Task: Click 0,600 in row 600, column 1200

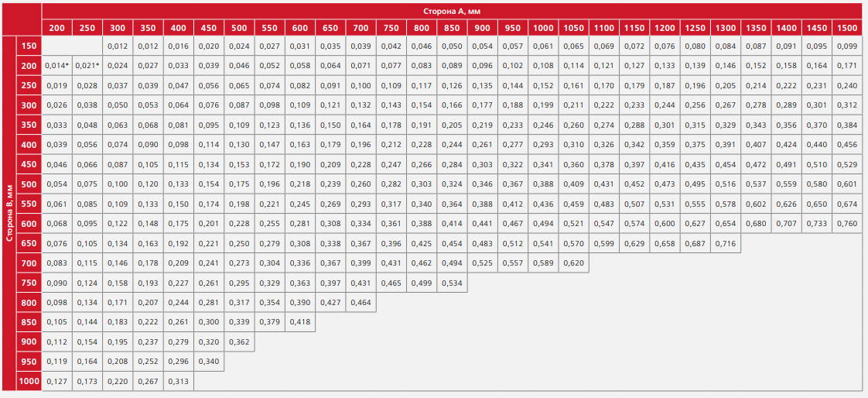Action: [x=665, y=223]
